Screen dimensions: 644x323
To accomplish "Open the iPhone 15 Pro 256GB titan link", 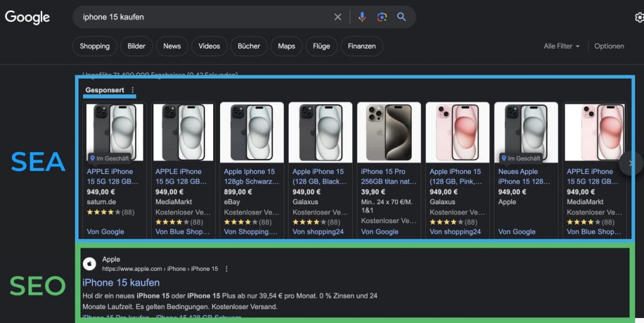I will click(389, 177).
